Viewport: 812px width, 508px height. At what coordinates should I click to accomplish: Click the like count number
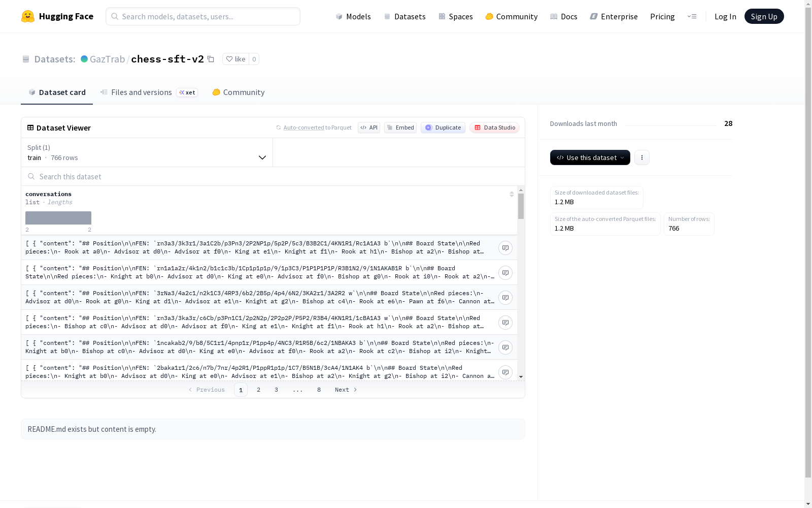tap(254, 59)
